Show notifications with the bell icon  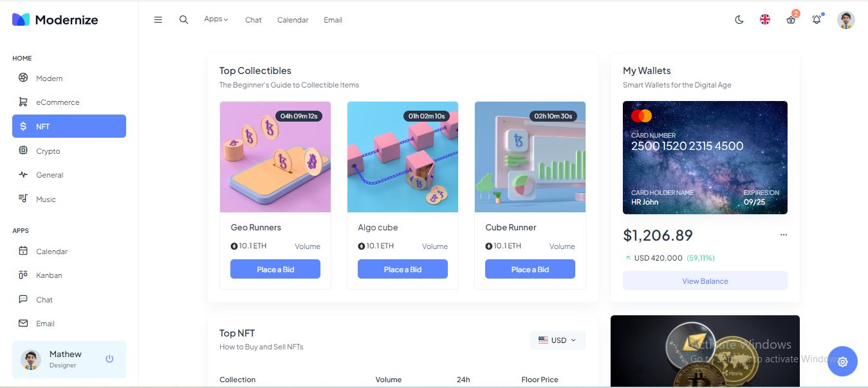click(817, 20)
